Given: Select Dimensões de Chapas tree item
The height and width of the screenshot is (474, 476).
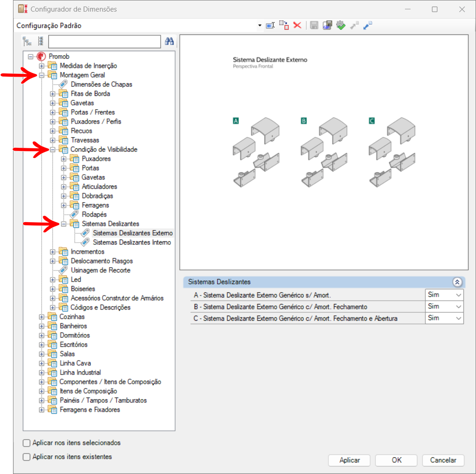Looking at the screenshot, I should coord(101,85).
